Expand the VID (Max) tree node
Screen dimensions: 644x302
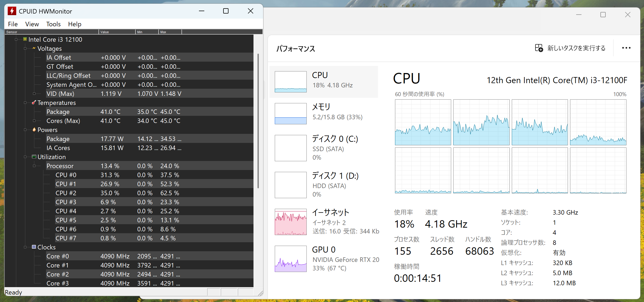pos(34,94)
